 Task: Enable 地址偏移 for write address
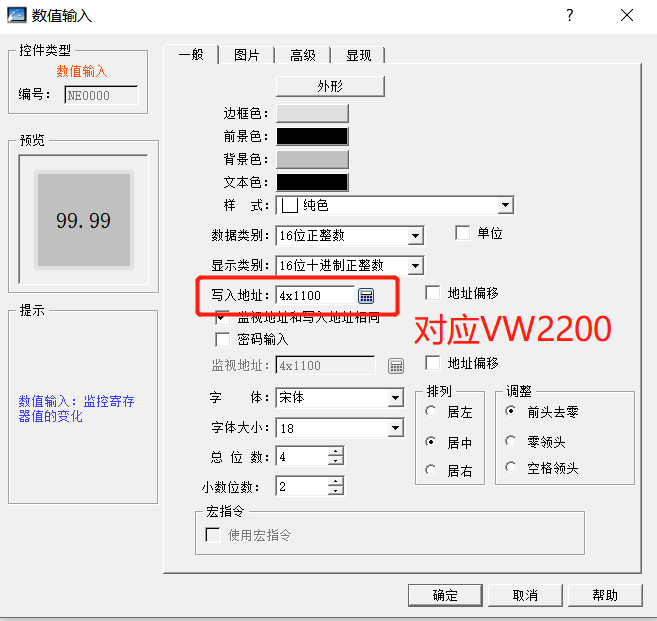click(433, 293)
